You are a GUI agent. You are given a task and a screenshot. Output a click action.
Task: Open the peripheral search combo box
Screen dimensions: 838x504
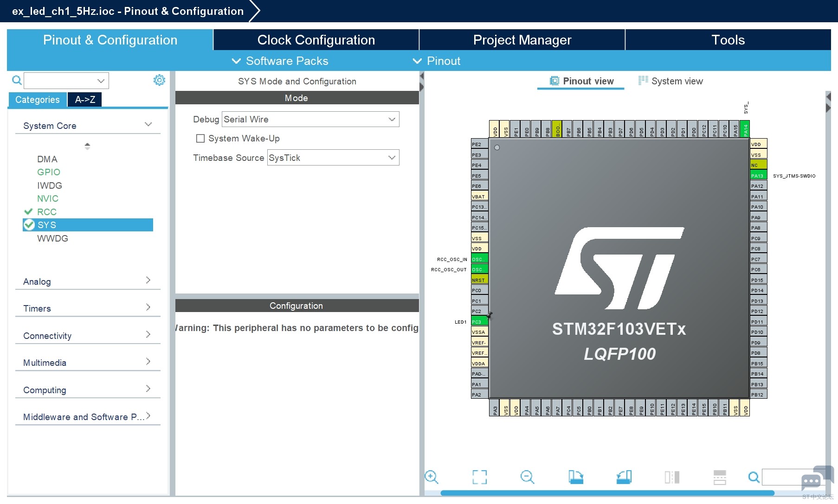point(66,81)
